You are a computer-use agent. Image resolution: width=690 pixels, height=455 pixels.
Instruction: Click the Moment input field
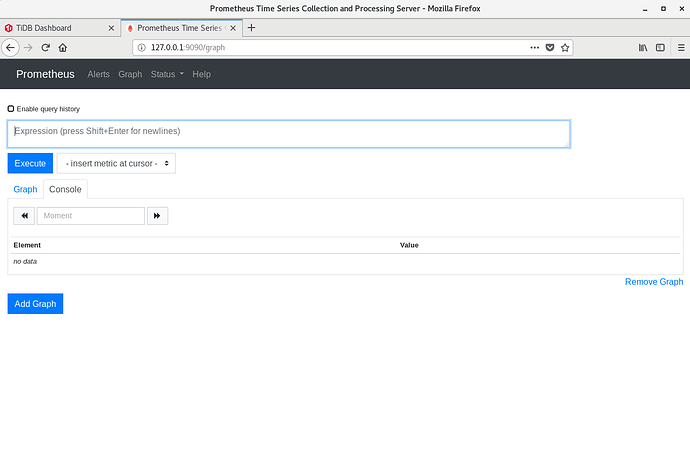coord(91,216)
